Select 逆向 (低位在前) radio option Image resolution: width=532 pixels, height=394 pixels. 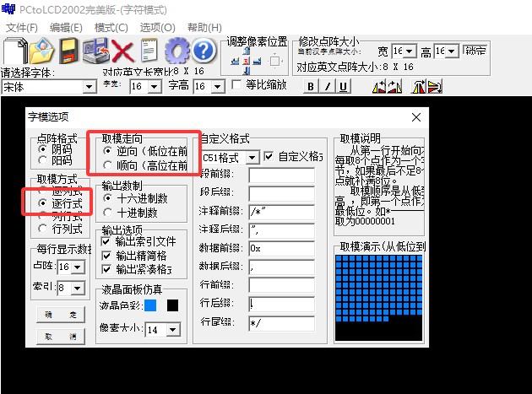tap(107, 151)
